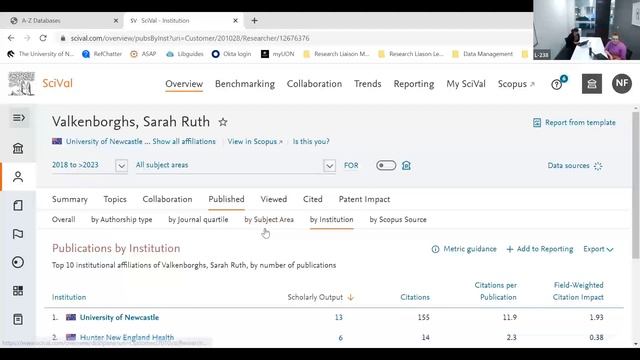Select the Researchers person sidebar icon

tap(18, 177)
